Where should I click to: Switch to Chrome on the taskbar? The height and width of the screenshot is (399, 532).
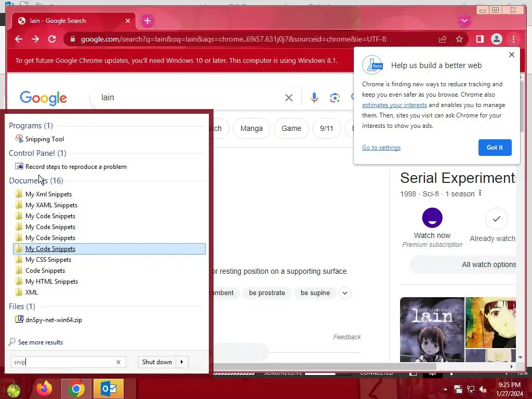76,389
